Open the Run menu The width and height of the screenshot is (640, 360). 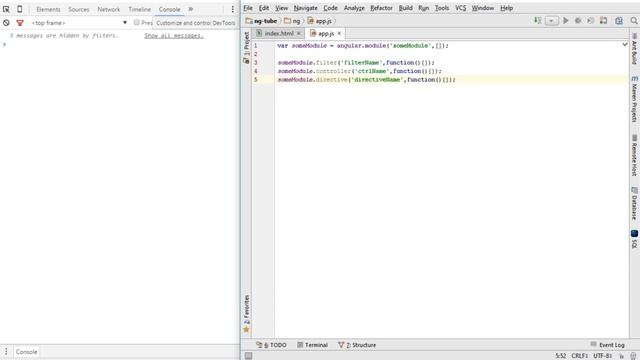[424, 8]
